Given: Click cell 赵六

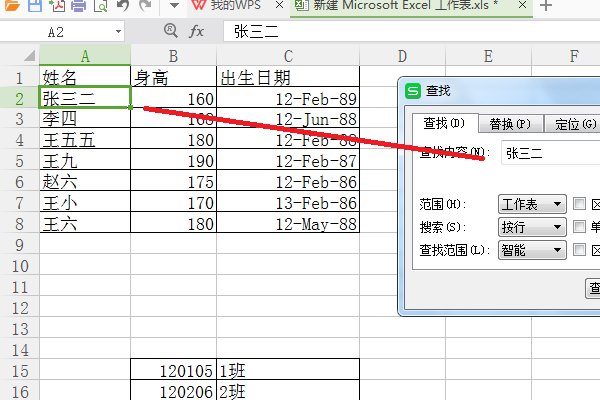Looking at the screenshot, I should point(85,181).
